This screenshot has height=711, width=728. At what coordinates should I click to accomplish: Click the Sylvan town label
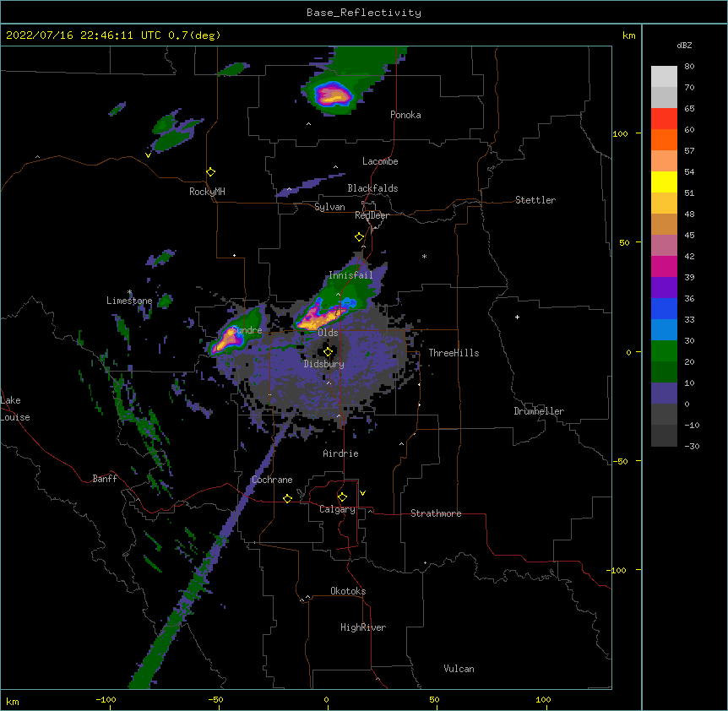click(329, 207)
